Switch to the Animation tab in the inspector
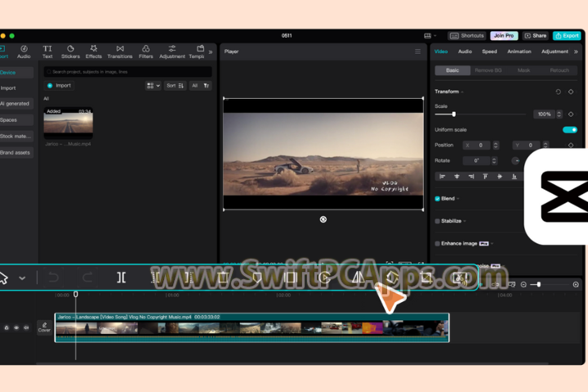Image resolution: width=588 pixels, height=392 pixels. click(x=519, y=51)
